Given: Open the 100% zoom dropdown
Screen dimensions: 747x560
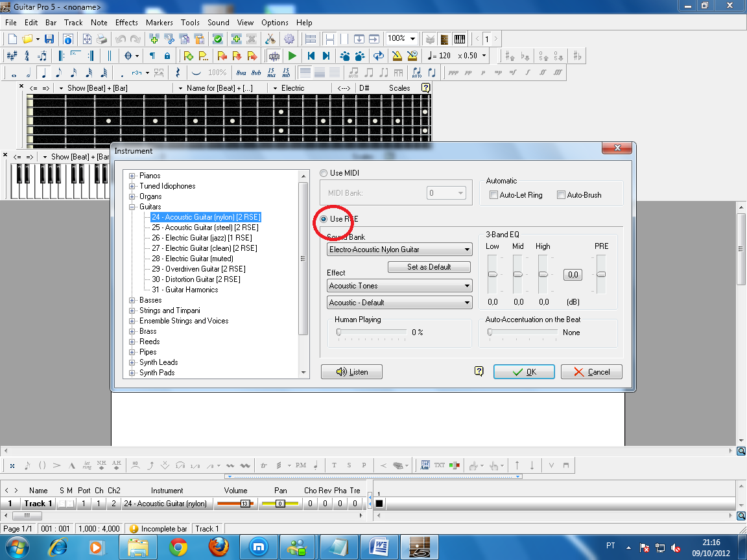Looking at the screenshot, I should tap(412, 39).
